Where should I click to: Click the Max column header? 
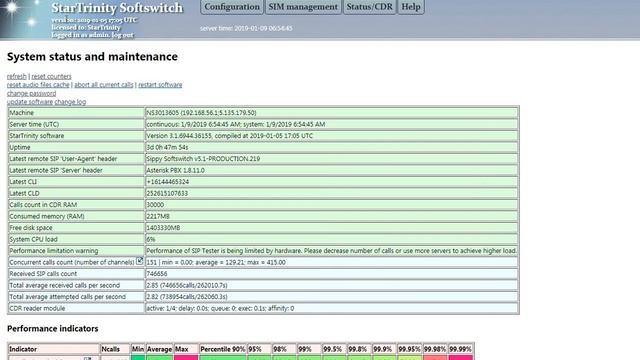186,349
